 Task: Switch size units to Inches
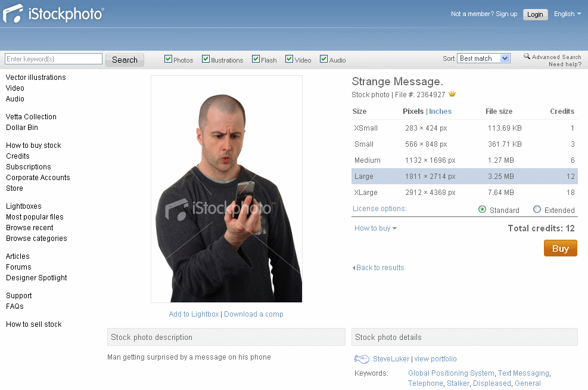[x=440, y=112]
